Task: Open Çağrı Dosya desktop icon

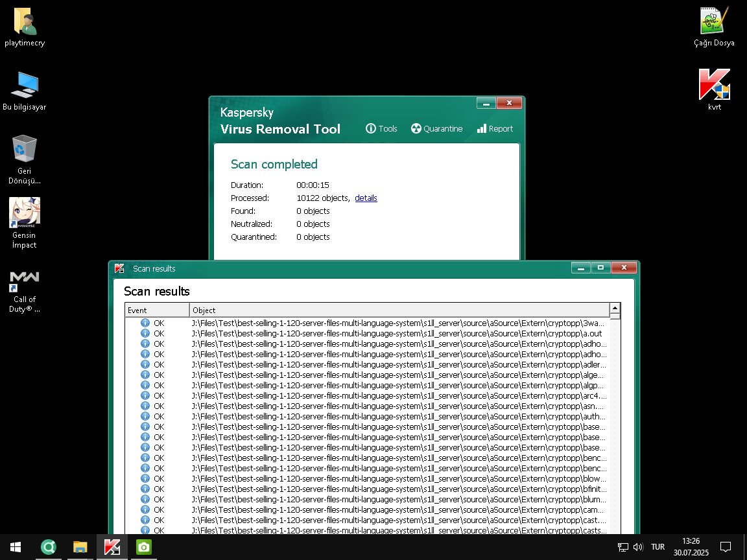Action: point(714,22)
